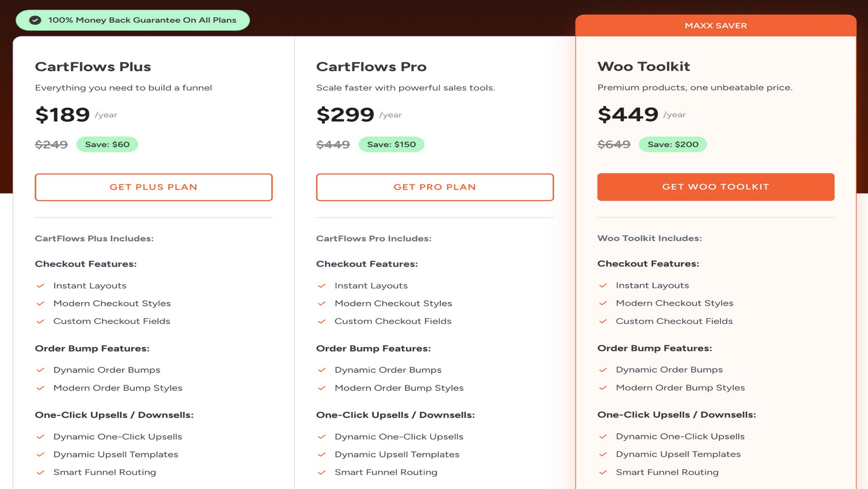Image resolution: width=868 pixels, height=489 pixels.
Task: Click the checkmark beside Smart Funnel Routing under CartFlows Plus
Action: pyautogui.click(x=41, y=472)
